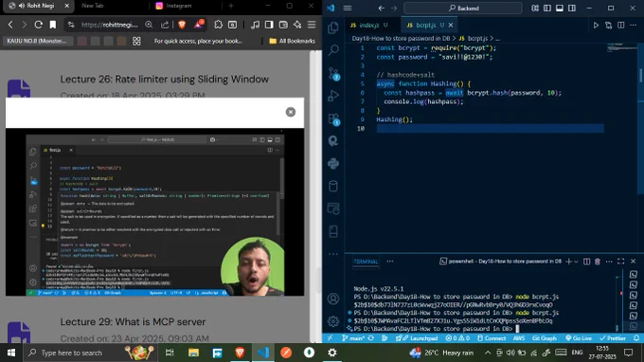
Task: Open the Python icon in the activity bar
Action: (x=333, y=164)
